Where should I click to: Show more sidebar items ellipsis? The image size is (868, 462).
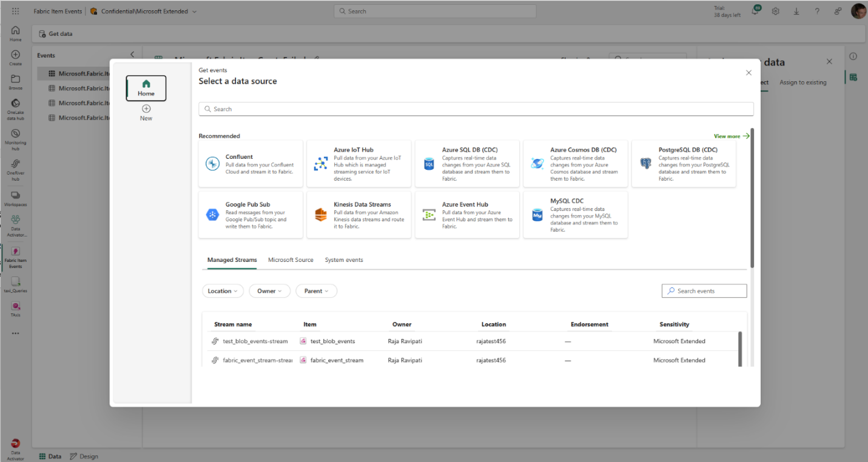[x=15, y=333]
